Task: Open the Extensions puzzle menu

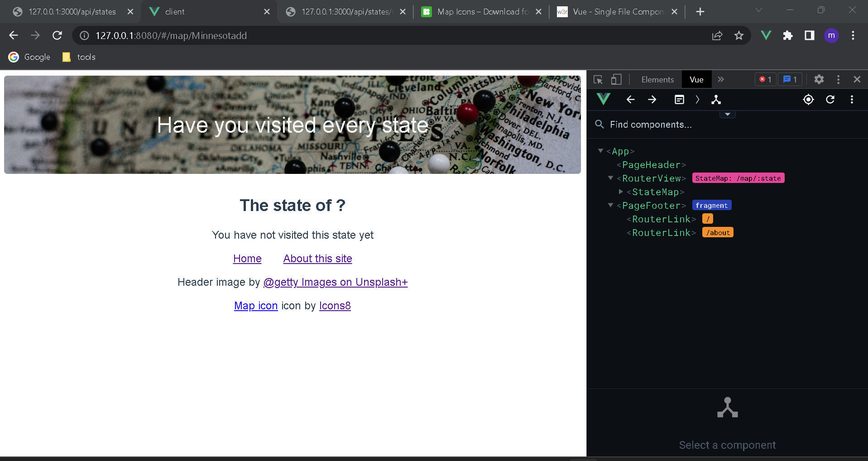Action: [x=788, y=35]
